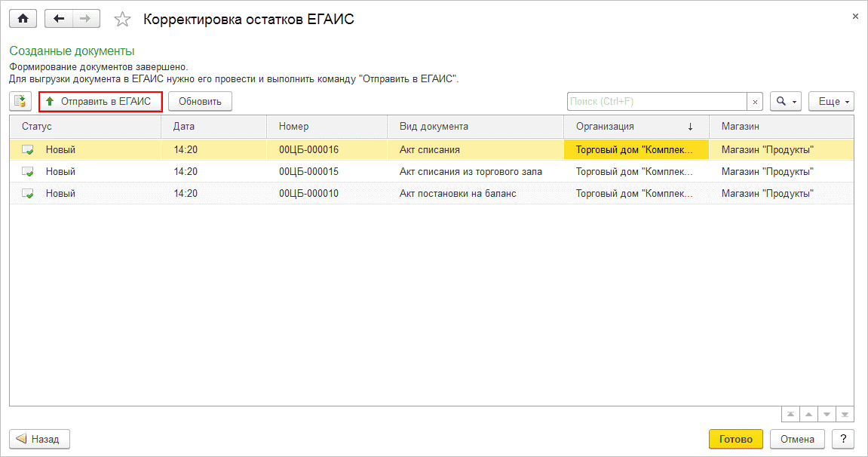Return using the Назад button
The width and height of the screenshot is (868, 457).
tap(39, 439)
